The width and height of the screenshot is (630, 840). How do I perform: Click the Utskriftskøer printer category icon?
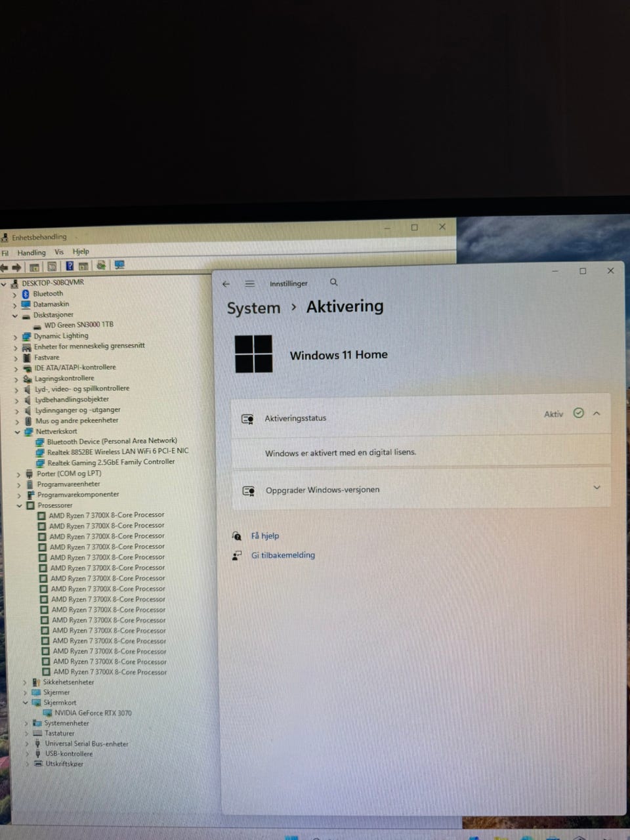(39, 764)
